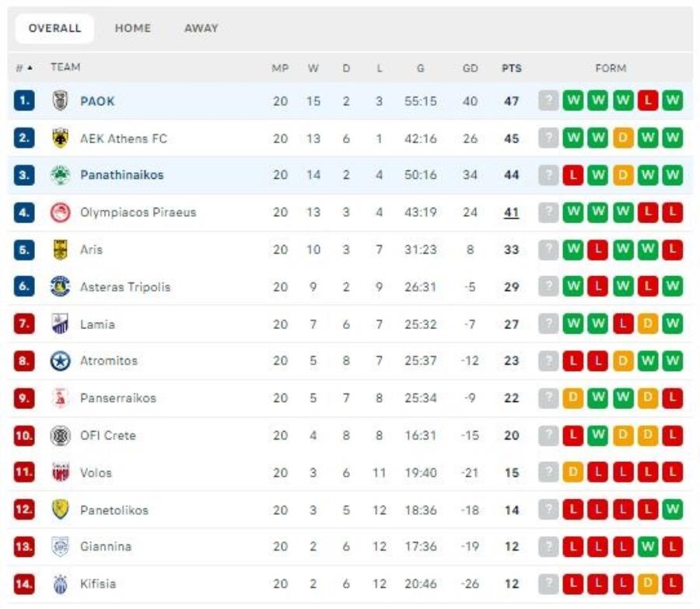Viewport: 700px width, 609px height.
Task: Click PAOK's red L form badge
Action: pyautogui.click(x=648, y=100)
